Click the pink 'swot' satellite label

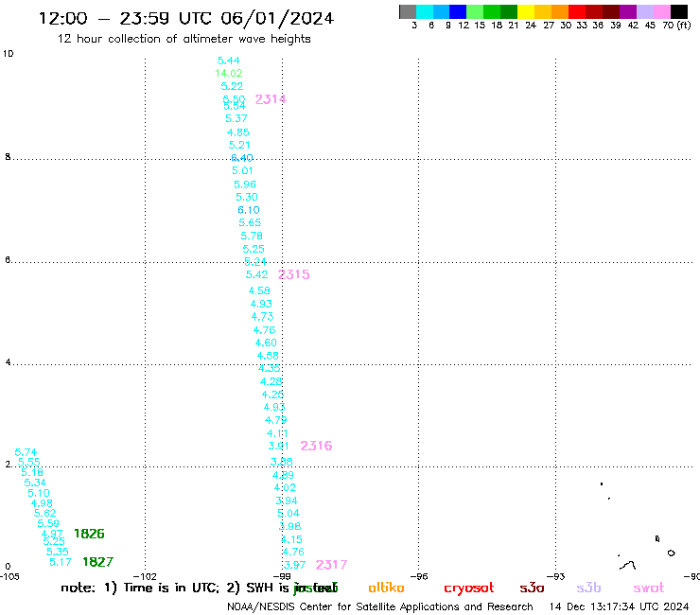649,589
